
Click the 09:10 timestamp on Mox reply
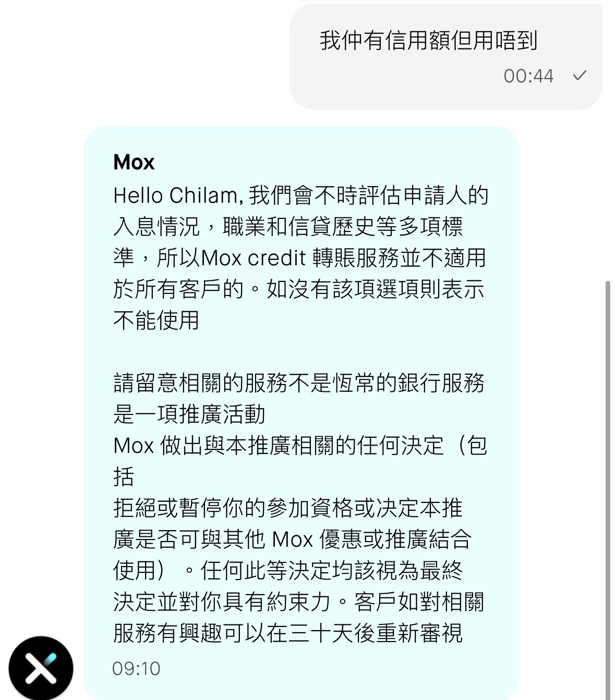pyautogui.click(x=136, y=668)
